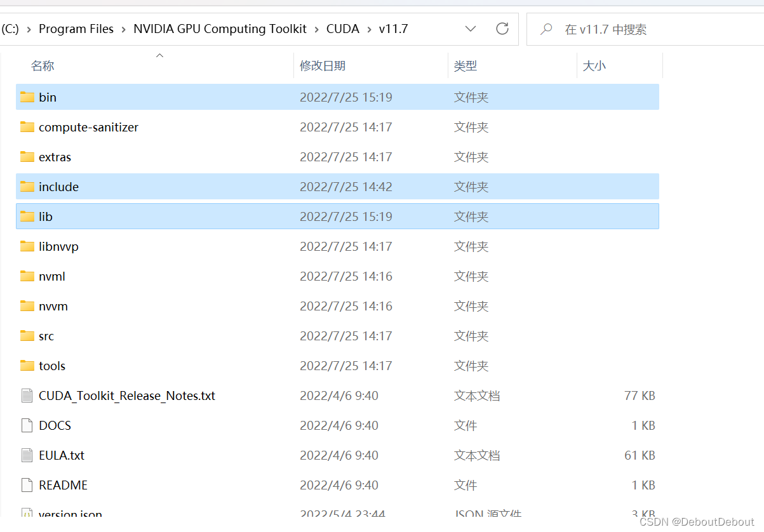Select the README file name
The width and height of the screenshot is (764, 532).
tap(64, 485)
